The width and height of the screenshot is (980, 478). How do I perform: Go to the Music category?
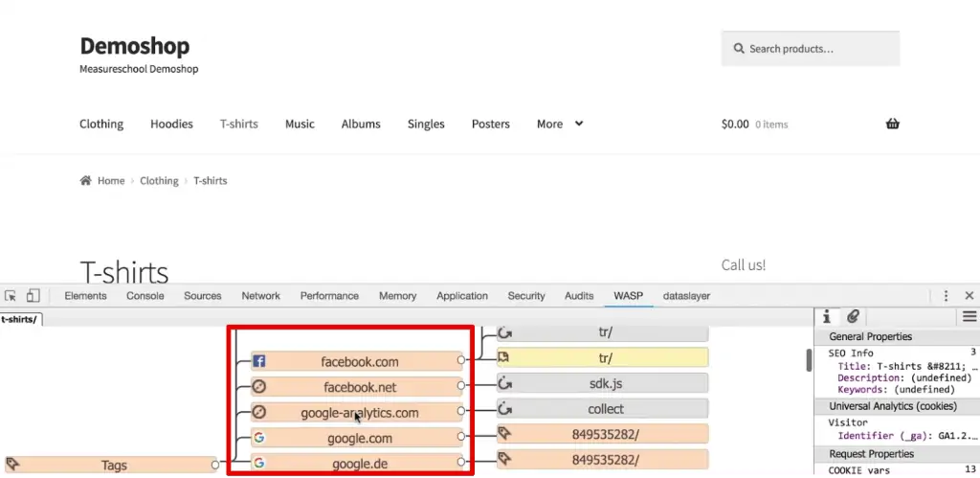click(300, 124)
